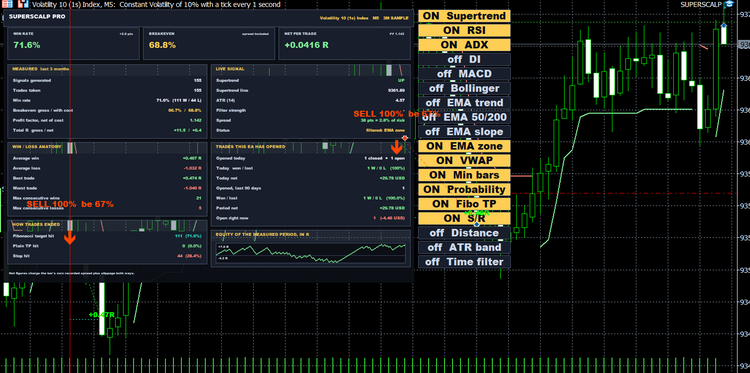Disable the S/R filter
Screen dimensions: 750x373
point(464,218)
